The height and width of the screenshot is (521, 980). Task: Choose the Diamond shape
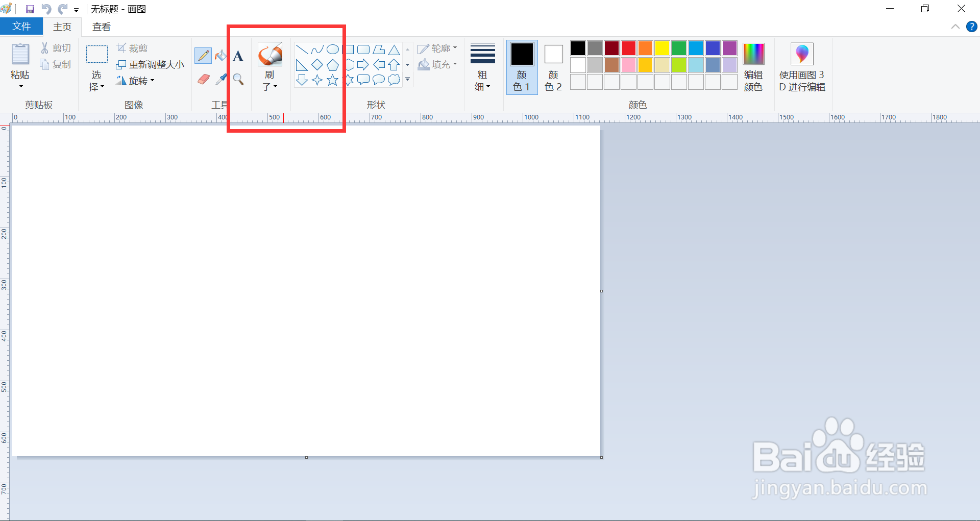(317, 65)
